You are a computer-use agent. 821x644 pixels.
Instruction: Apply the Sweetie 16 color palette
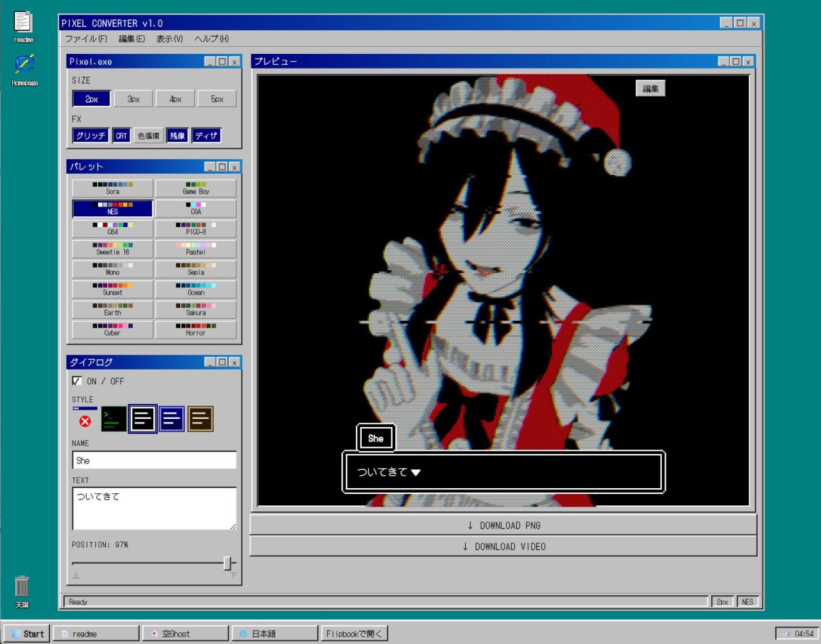coord(112,249)
